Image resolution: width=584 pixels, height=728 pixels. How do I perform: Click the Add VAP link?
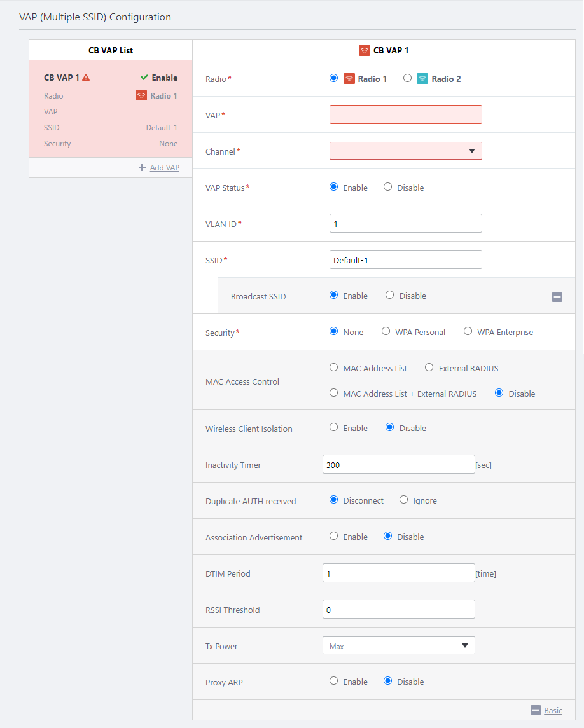coord(164,168)
